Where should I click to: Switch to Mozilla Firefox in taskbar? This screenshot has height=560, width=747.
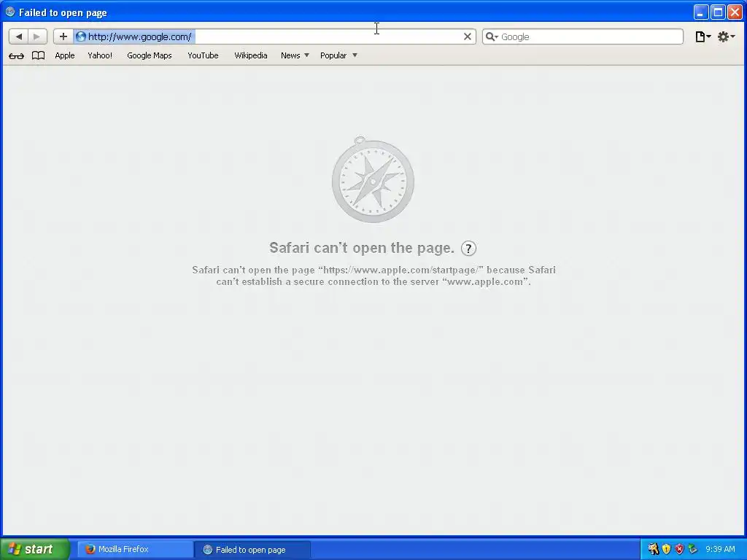point(135,549)
